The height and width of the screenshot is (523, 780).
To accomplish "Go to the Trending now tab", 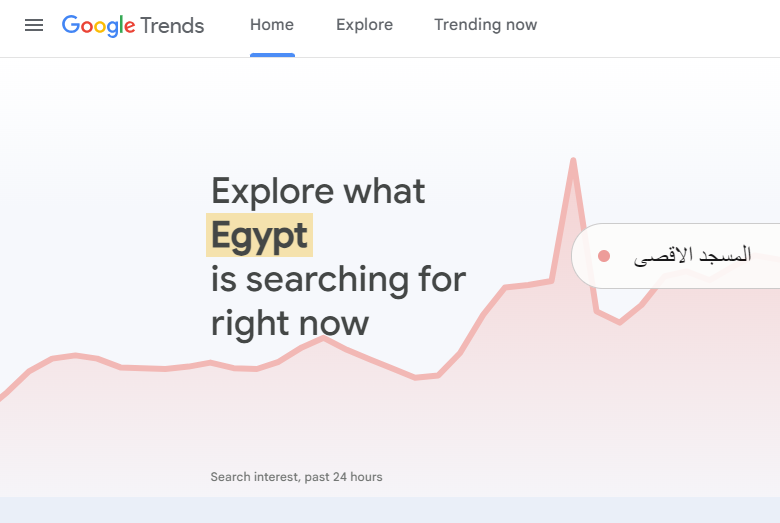I will [485, 25].
